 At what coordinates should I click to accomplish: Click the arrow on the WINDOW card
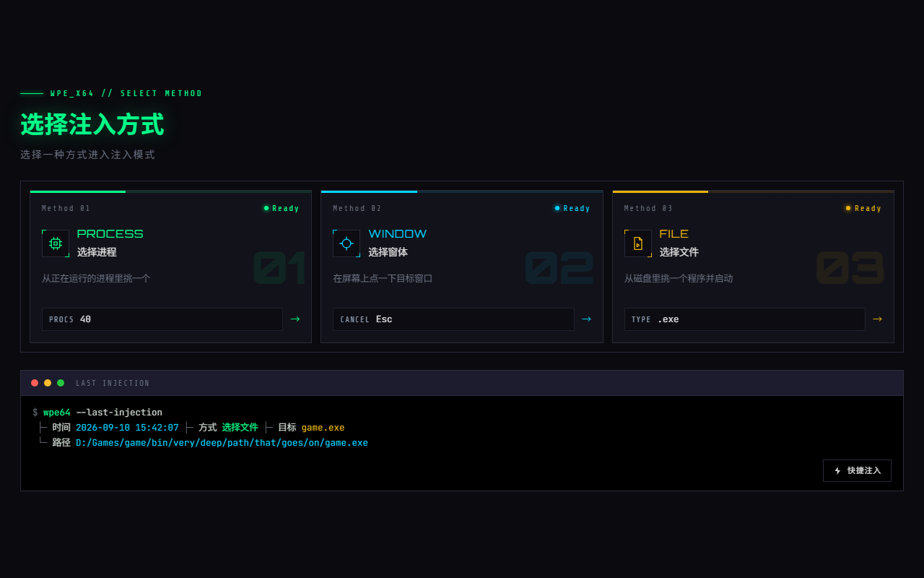(x=586, y=319)
